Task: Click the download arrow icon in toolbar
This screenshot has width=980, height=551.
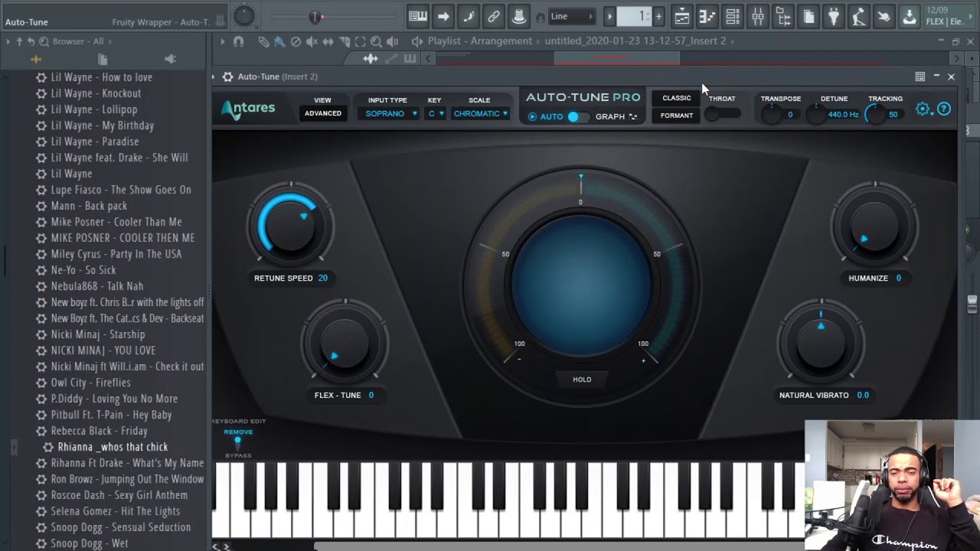Action: pyautogui.click(x=909, y=16)
